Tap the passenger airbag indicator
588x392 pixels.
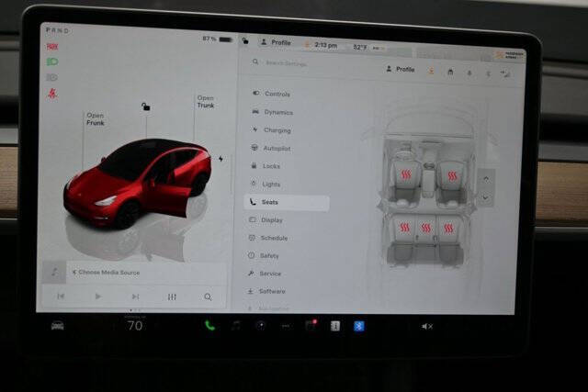(x=511, y=55)
